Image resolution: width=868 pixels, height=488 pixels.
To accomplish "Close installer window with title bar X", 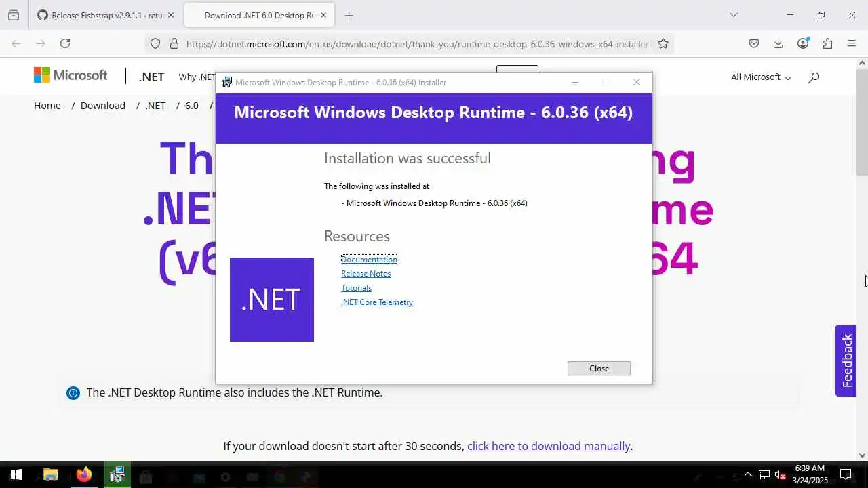I will 636,82.
